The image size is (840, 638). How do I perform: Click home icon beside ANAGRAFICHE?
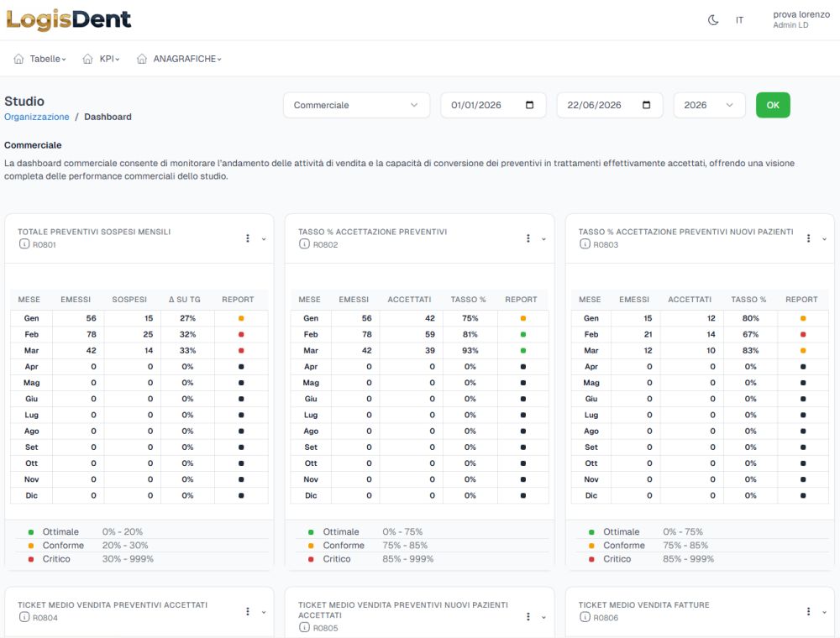[142, 59]
